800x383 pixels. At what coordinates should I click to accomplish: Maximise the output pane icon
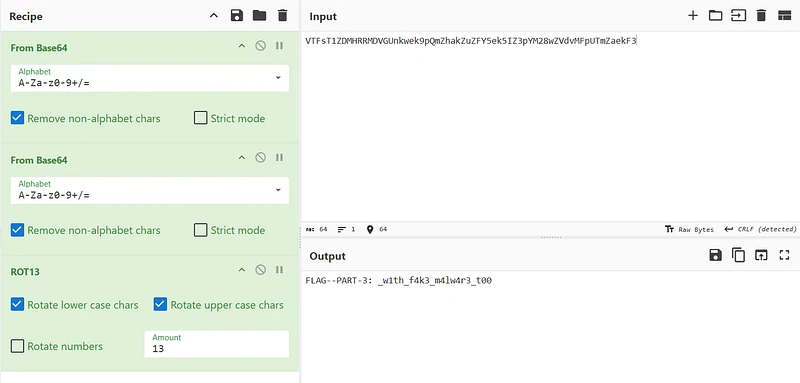[x=784, y=256]
